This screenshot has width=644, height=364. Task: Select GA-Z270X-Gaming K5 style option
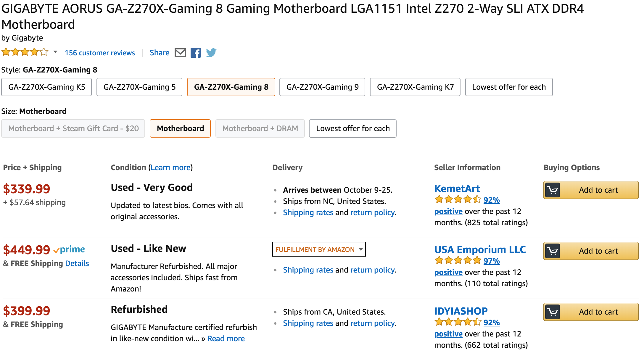tap(46, 87)
